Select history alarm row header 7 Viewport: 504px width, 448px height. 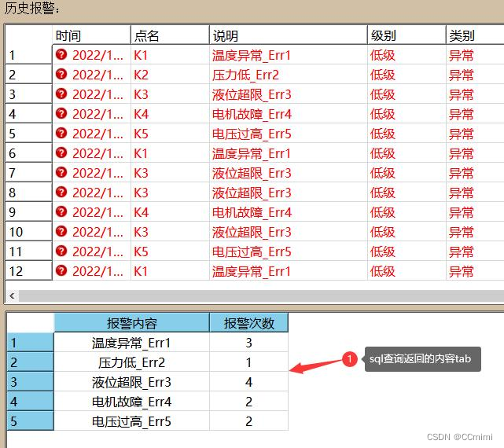tap(28, 173)
